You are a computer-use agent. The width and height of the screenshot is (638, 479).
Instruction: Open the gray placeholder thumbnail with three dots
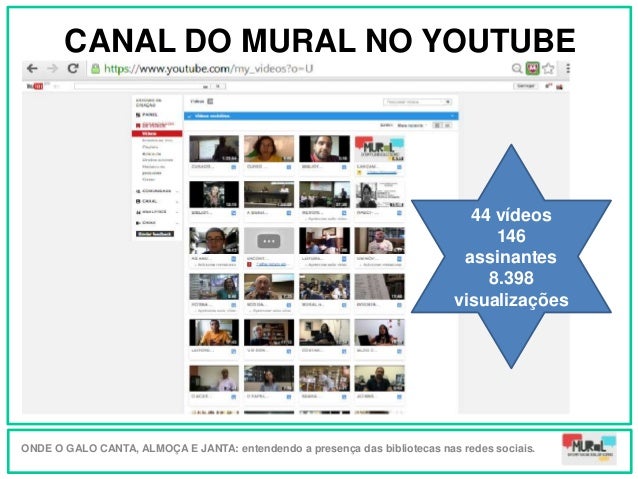click(269, 241)
